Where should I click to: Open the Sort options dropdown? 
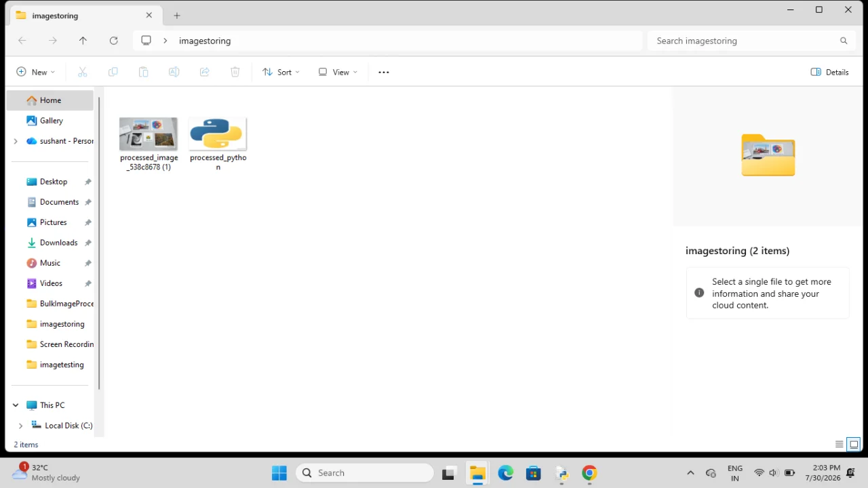click(x=281, y=72)
